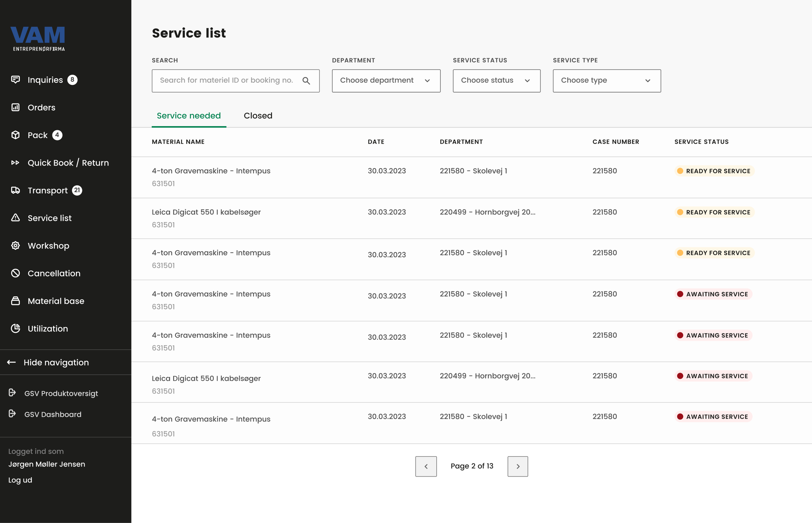Select the Department column header
Viewport: 812px width, 523px height.
461,142
